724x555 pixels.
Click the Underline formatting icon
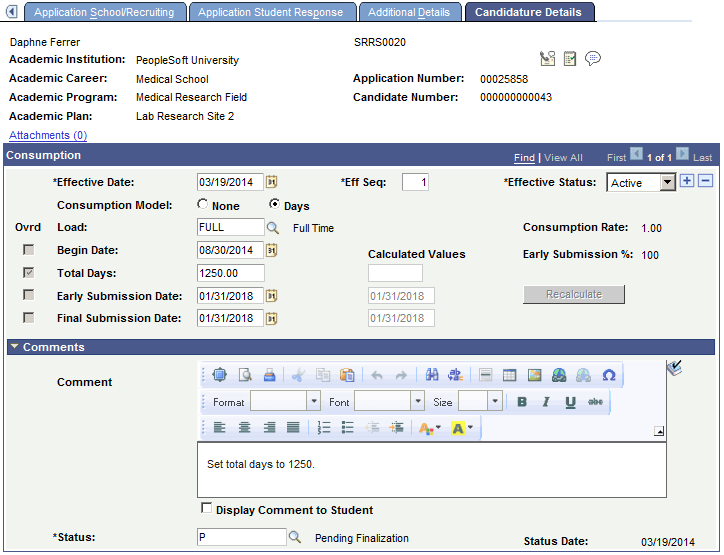pyautogui.click(x=571, y=402)
